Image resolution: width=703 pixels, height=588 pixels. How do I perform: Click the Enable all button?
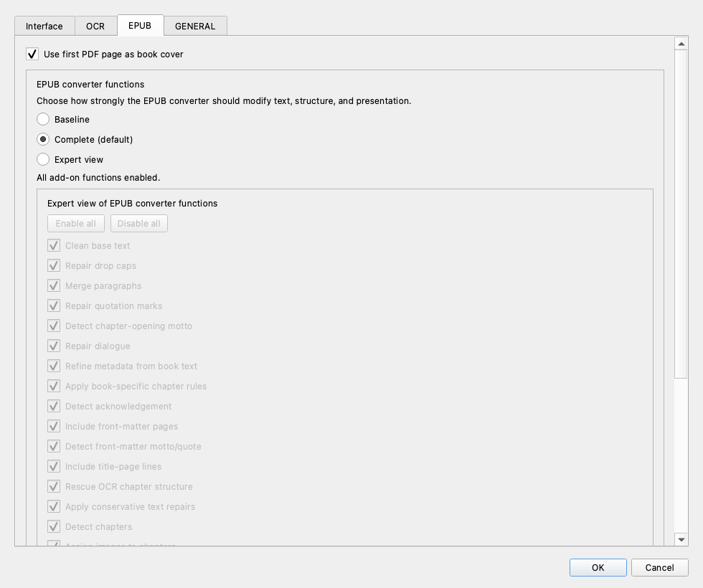76,224
